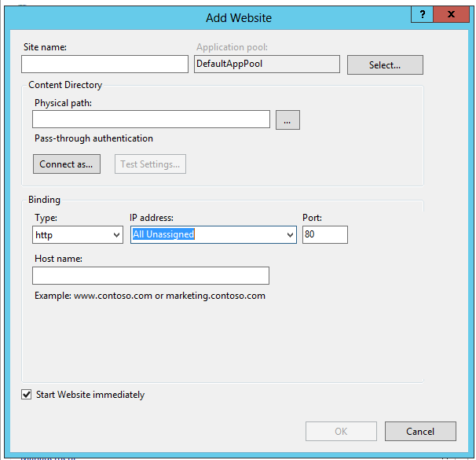Click the OK button
This screenshot has height=460, width=476.
pyautogui.click(x=341, y=432)
